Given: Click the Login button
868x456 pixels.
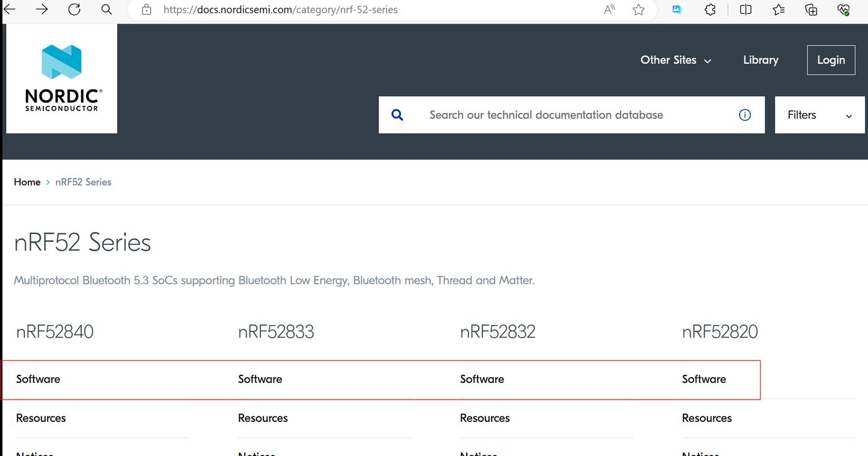Looking at the screenshot, I should coord(831,60).
